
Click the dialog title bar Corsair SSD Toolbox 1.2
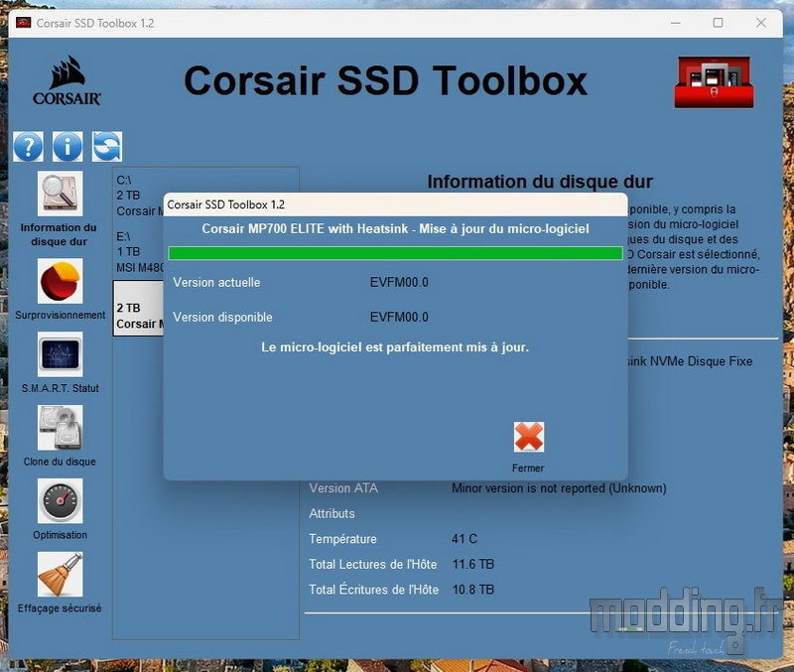[x=395, y=204]
